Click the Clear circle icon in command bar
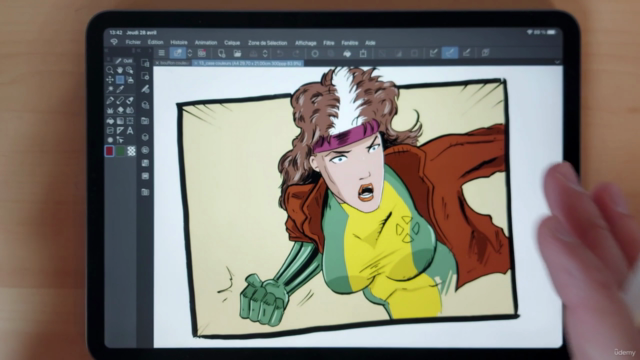 pyautogui.click(x=315, y=53)
